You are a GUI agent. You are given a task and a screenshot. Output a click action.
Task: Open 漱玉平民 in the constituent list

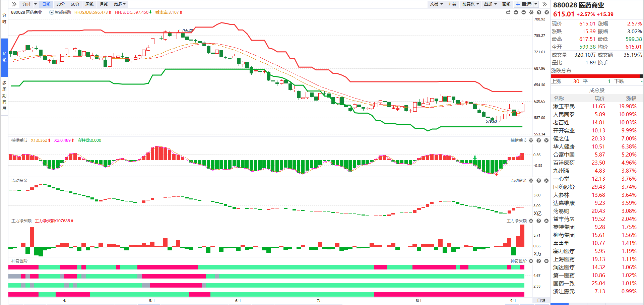(x=564, y=107)
